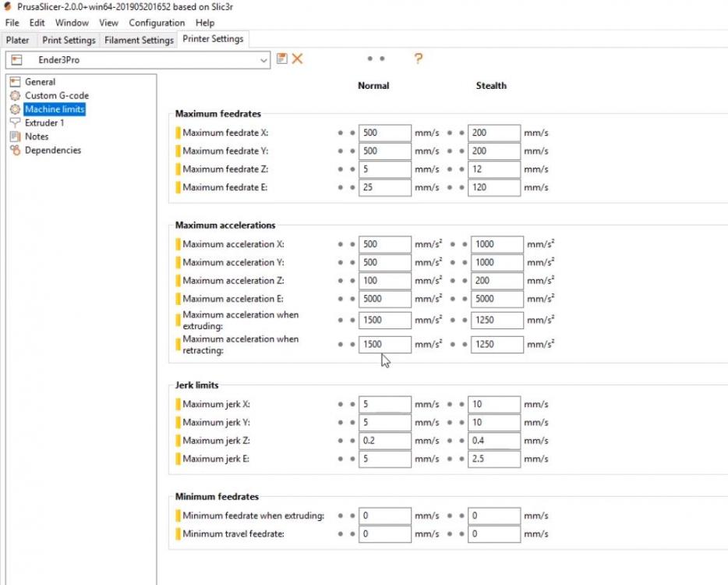The image size is (728, 585).
Task: Toggle lock dot beside Stealth Maximum acceleration E
Action: [x=453, y=299]
